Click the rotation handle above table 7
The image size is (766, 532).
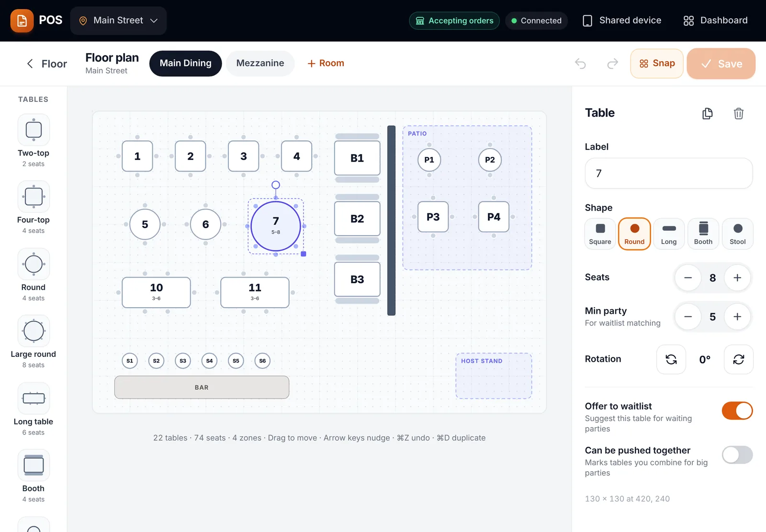276,185
